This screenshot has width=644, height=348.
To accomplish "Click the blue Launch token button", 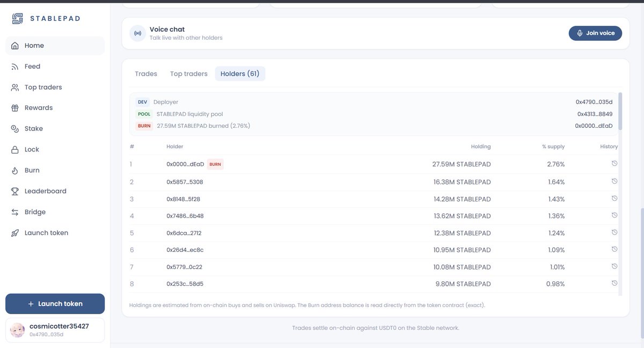I will [55, 304].
